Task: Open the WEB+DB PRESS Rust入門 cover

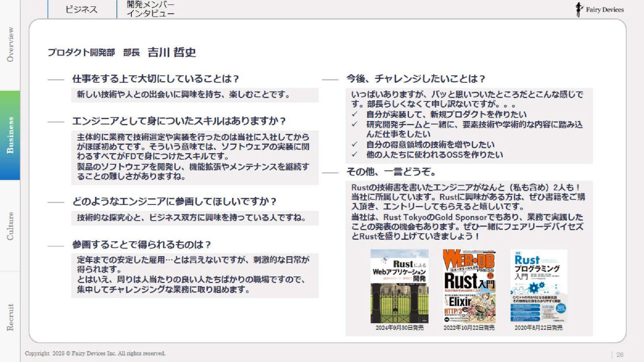Action: coord(469,286)
